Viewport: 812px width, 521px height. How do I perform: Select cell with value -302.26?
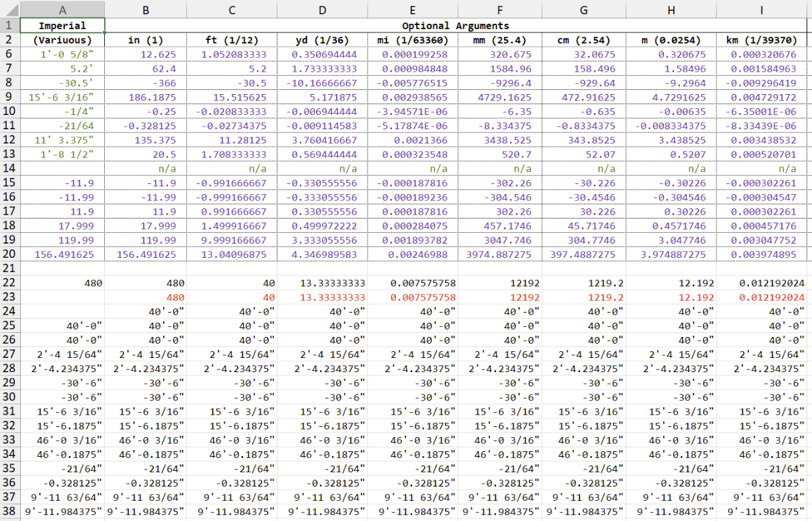pos(499,183)
